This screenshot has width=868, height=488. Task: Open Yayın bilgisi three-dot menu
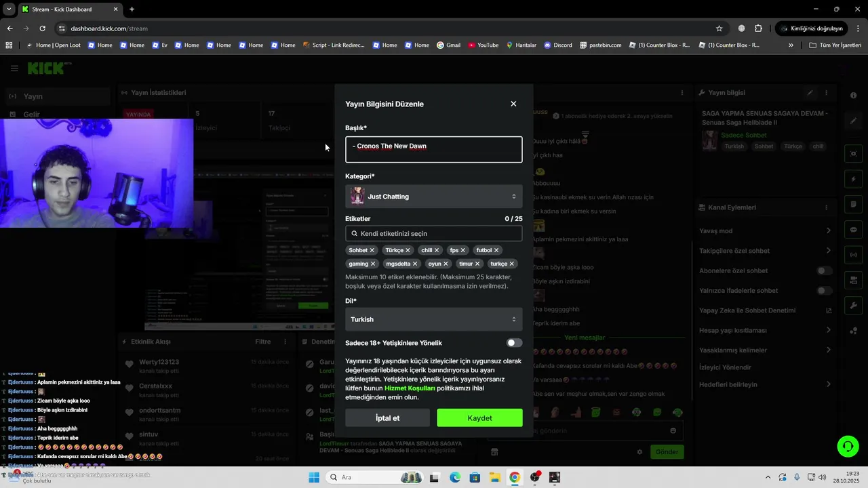coord(826,93)
